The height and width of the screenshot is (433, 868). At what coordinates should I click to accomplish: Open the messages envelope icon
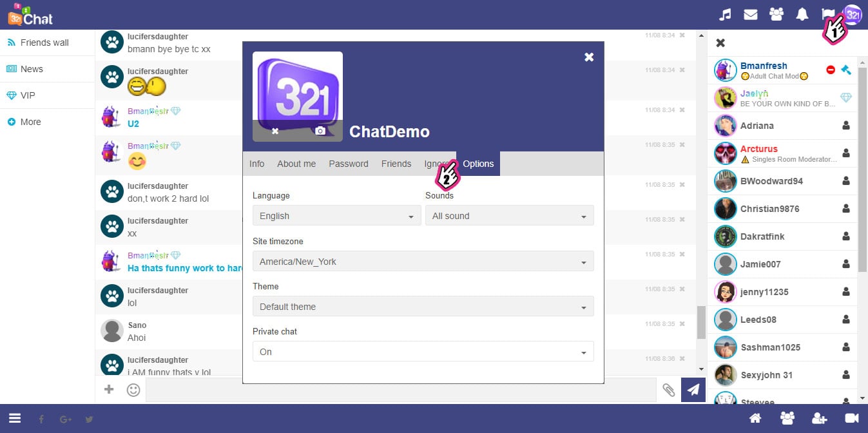[x=751, y=14]
